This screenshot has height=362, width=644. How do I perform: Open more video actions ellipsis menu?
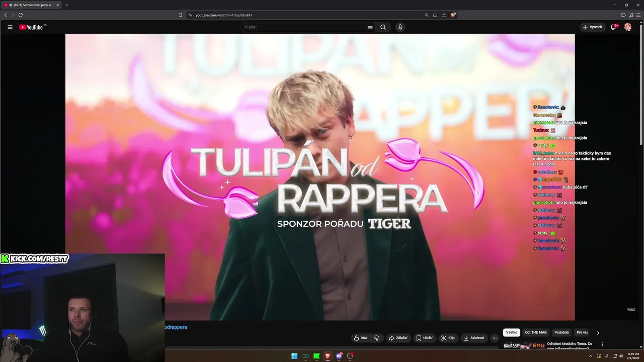pyautogui.click(x=495, y=338)
